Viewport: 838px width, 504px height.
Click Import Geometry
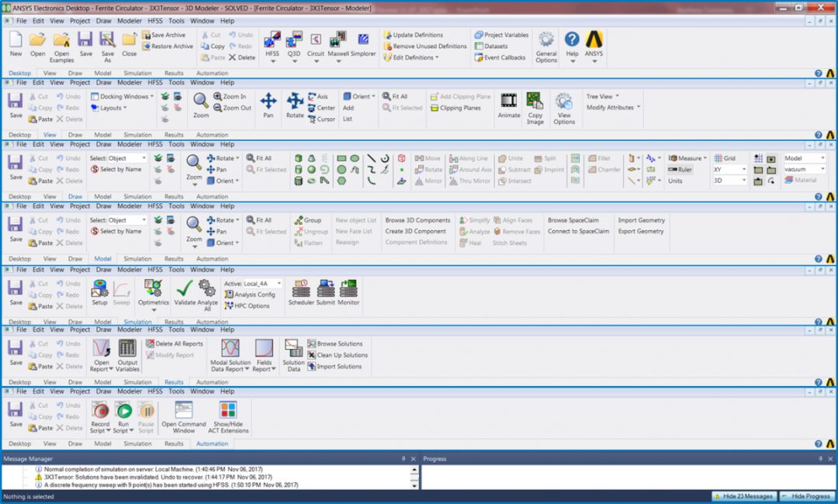642,220
